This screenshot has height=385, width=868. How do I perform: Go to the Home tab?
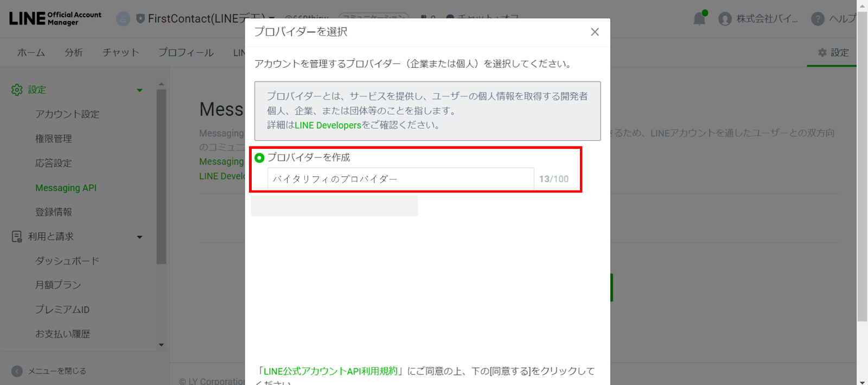[x=31, y=53]
